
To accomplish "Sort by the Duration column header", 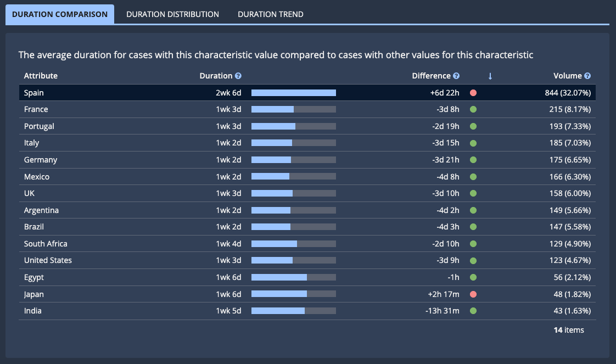I will pos(216,76).
